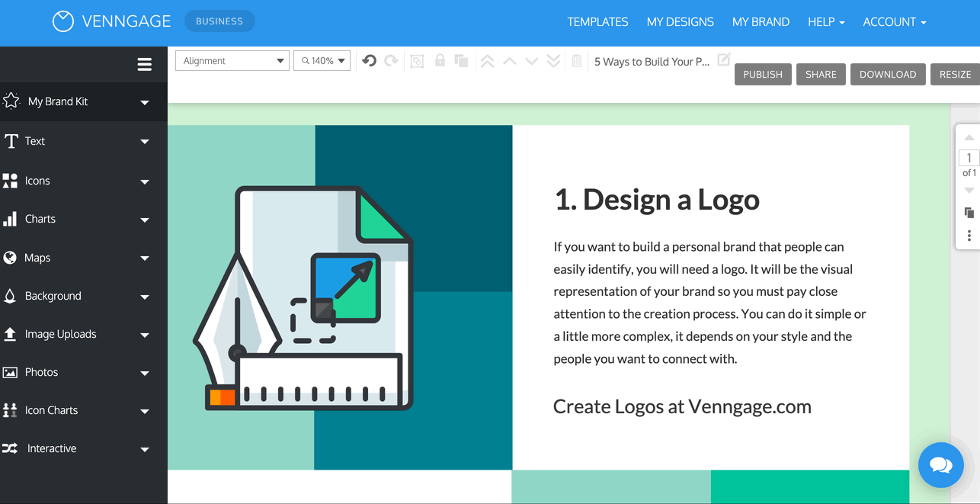Lock the selected element
The height and width of the screenshot is (504, 980).
click(x=439, y=59)
